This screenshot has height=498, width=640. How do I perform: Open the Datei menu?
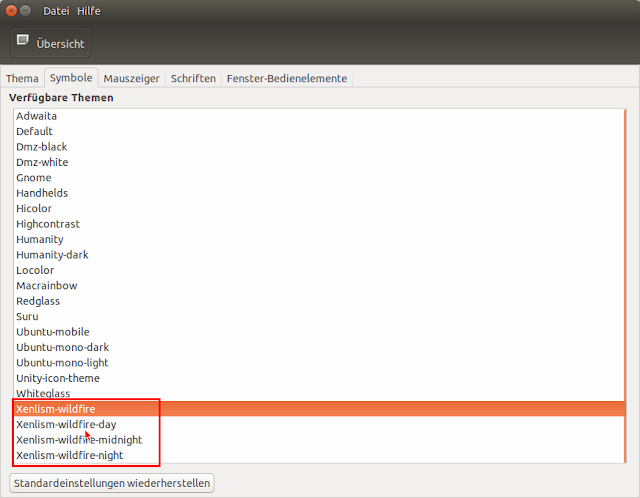[56, 11]
